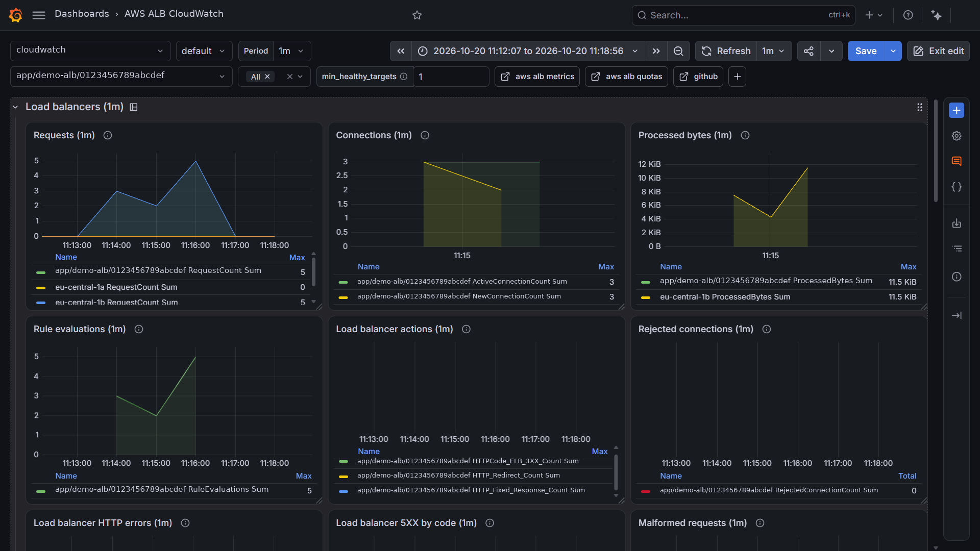Open the help question mark icon
The width and height of the screenshot is (980, 551).
coord(908,15)
